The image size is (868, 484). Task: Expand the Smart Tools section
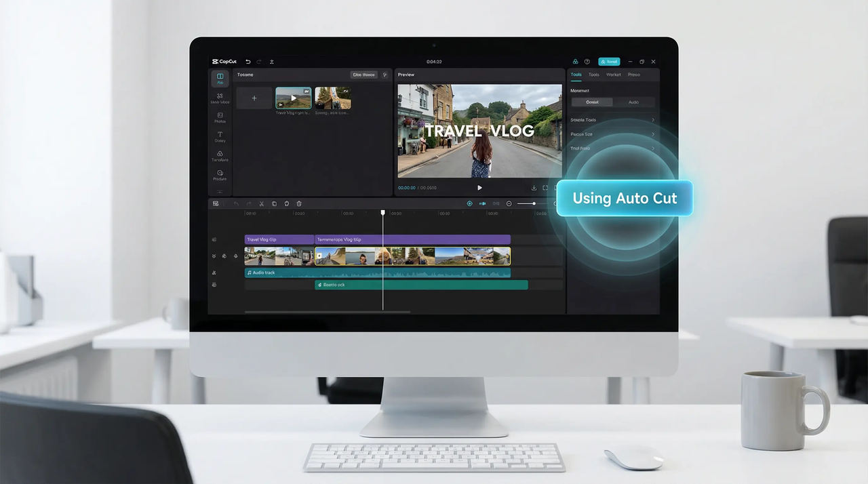610,120
